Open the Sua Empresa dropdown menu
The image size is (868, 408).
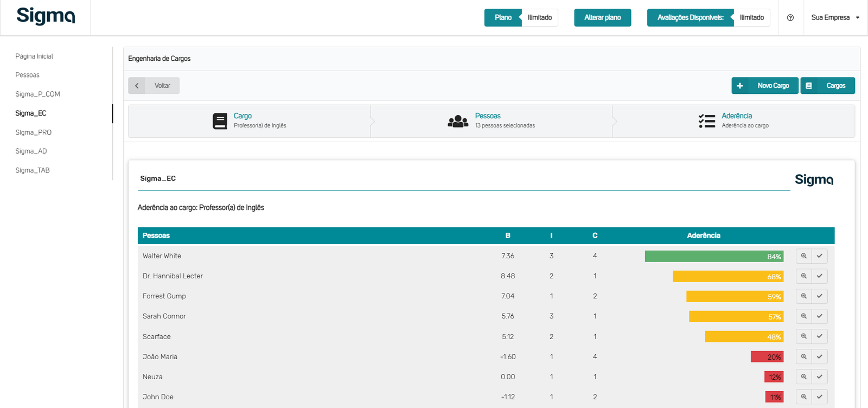click(x=835, y=18)
